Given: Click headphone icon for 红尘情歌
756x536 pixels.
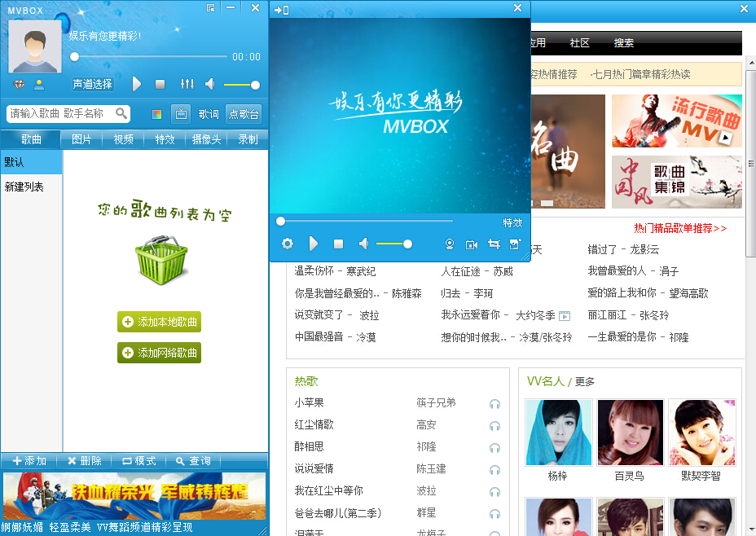Looking at the screenshot, I should point(494,426).
